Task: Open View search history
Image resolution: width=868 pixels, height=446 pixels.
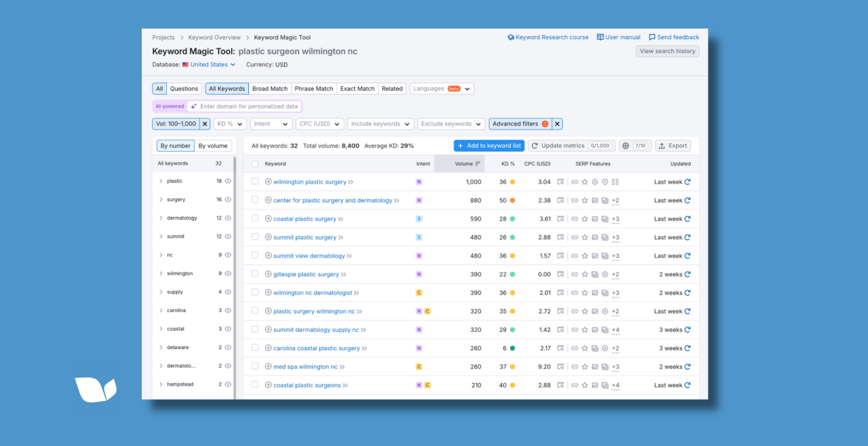Action: coord(667,51)
